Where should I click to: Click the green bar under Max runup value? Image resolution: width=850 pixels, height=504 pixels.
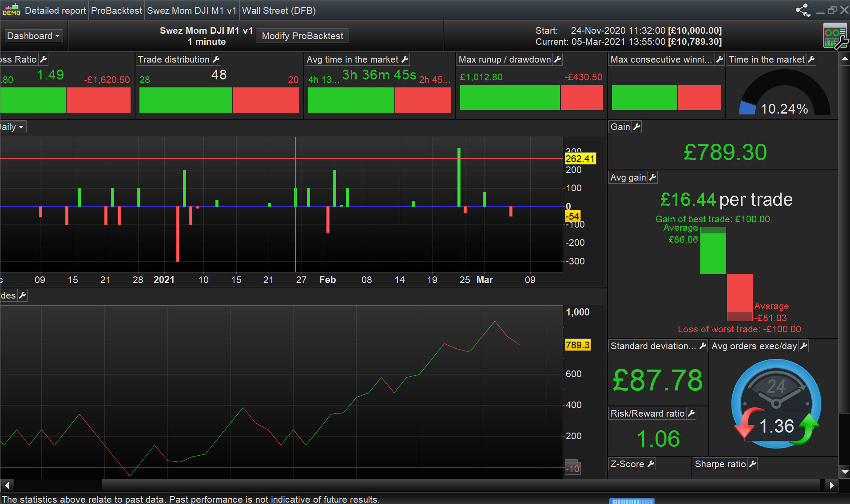point(510,97)
